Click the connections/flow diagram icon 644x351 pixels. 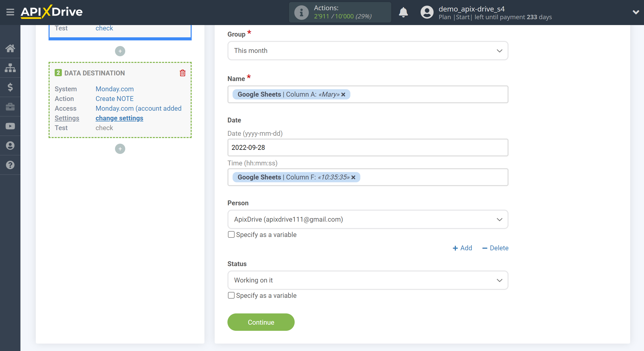click(10, 67)
